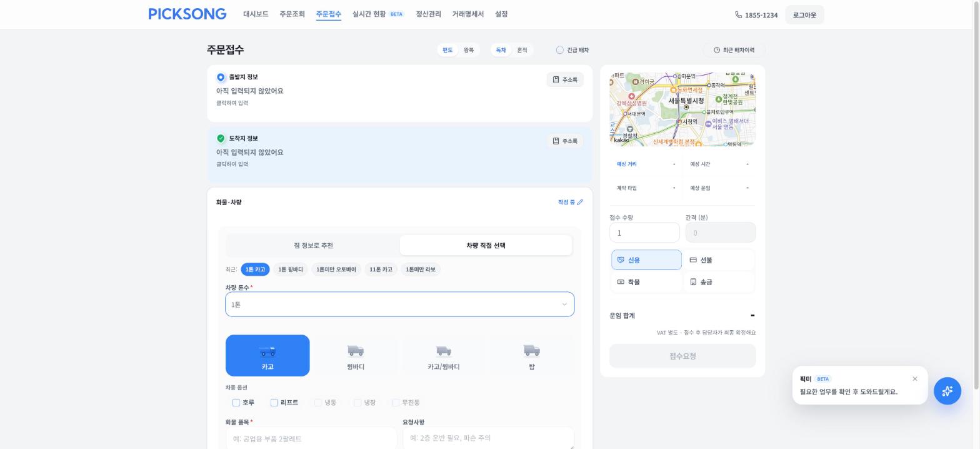Click the 1855-1234 phone number
Screen dimensions: 980x449
click(761, 15)
